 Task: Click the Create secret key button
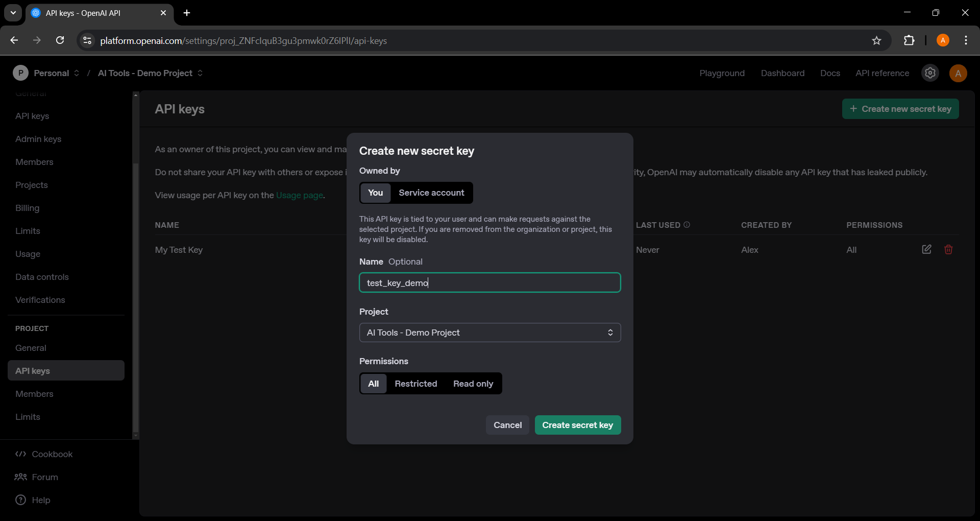[x=577, y=425]
